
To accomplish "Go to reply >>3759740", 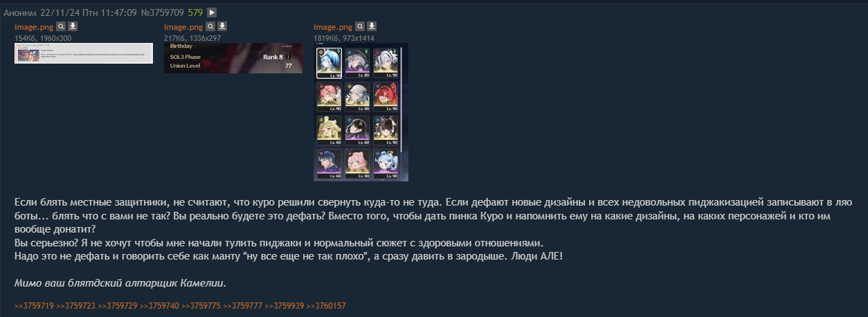I will (x=159, y=305).
